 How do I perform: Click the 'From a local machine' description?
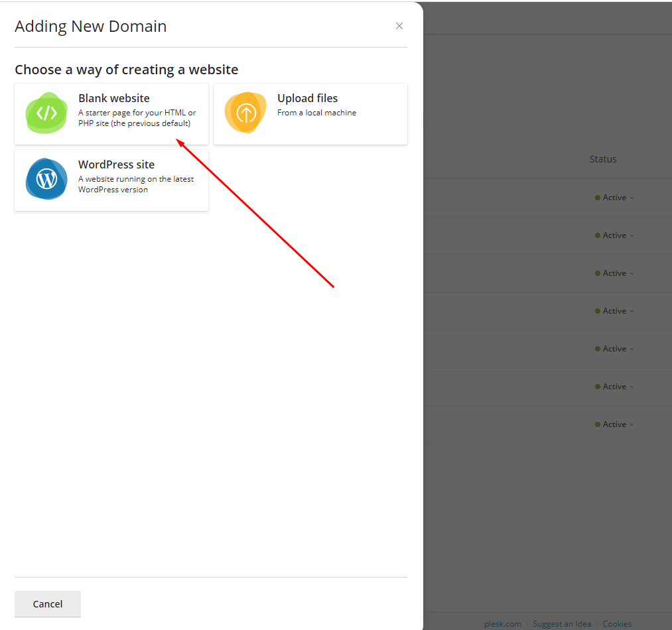[x=316, y=113]
